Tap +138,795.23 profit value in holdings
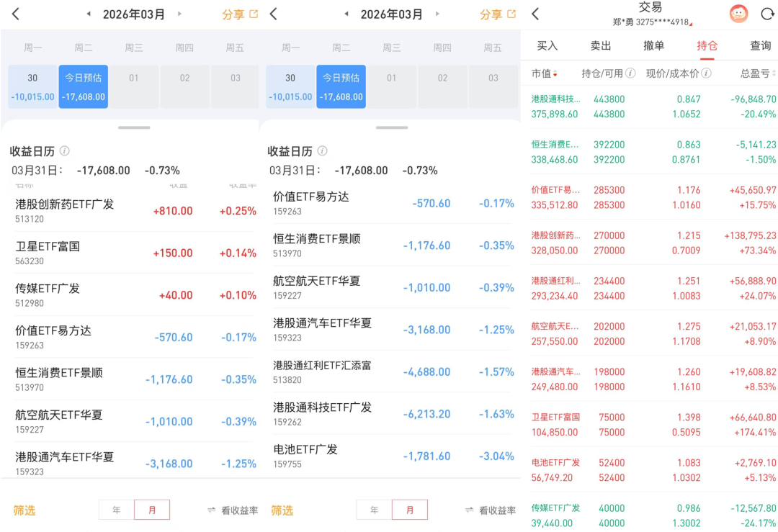Viewport: 778px width, 532px height. (x=750, y=235)
